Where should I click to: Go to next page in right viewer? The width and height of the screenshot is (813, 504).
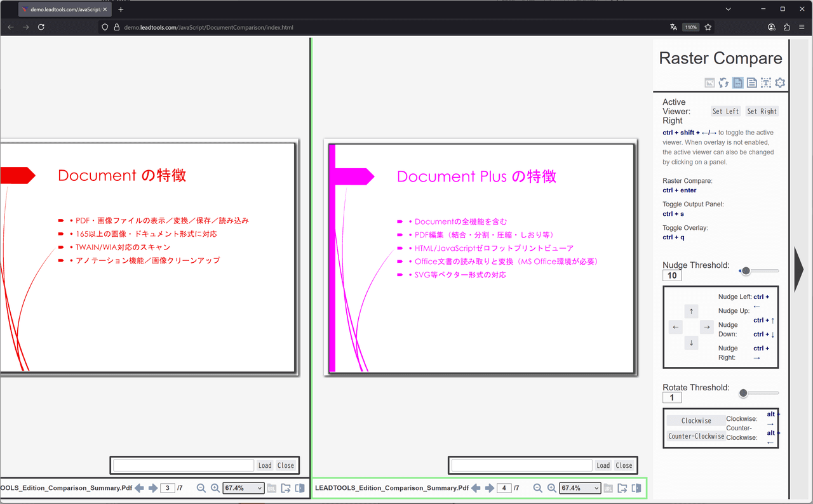coord(489,488)
